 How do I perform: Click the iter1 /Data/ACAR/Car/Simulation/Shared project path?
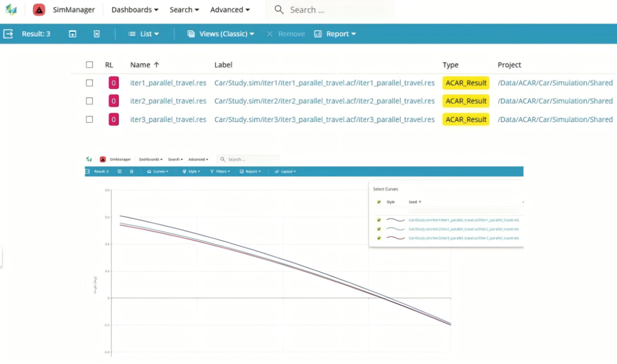click(x=555, y=83)
